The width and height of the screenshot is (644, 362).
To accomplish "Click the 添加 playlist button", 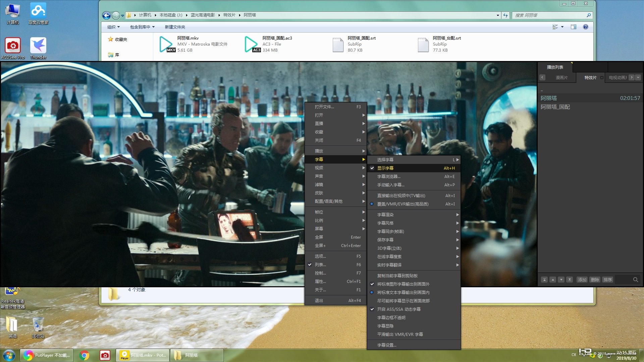I will [x=582, y=280].
